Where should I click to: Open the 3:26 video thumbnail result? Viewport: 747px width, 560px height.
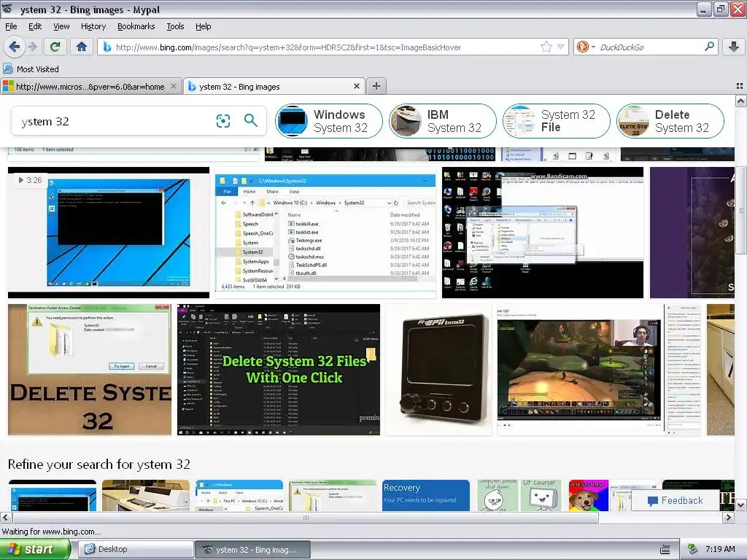point(109,233)
